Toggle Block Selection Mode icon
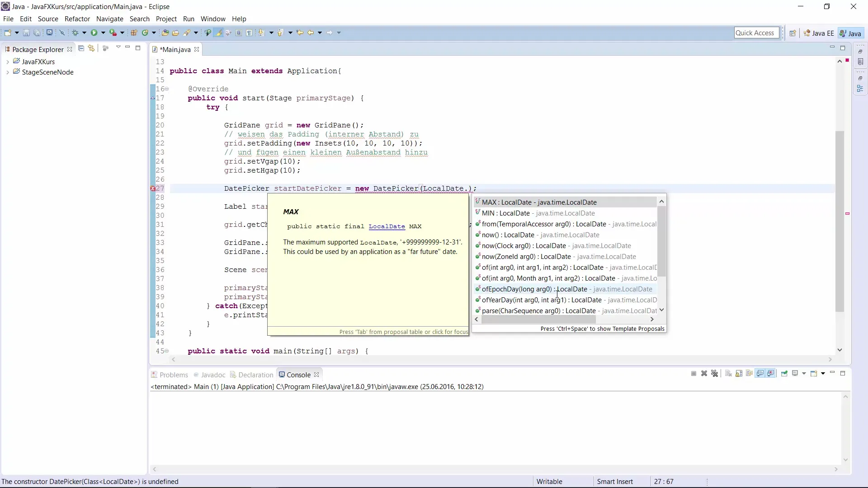The width and height of the screenshot is (868, 488). pyautogui.click(x=238, y=33)
